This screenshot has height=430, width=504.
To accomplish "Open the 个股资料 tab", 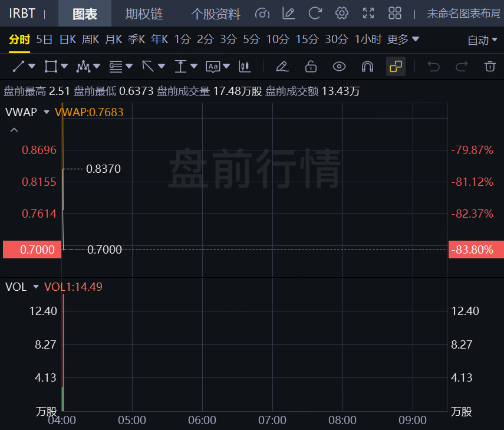I will pos(215,14).
